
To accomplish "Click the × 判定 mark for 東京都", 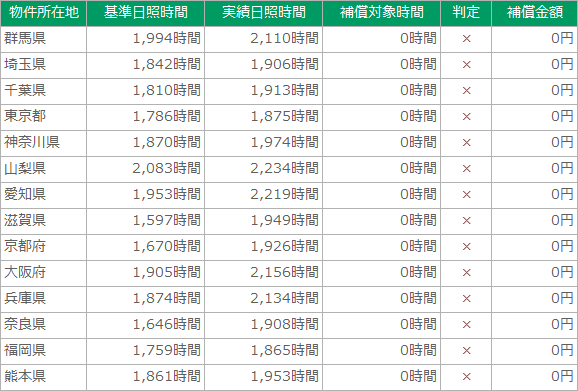I will (466, 117).
